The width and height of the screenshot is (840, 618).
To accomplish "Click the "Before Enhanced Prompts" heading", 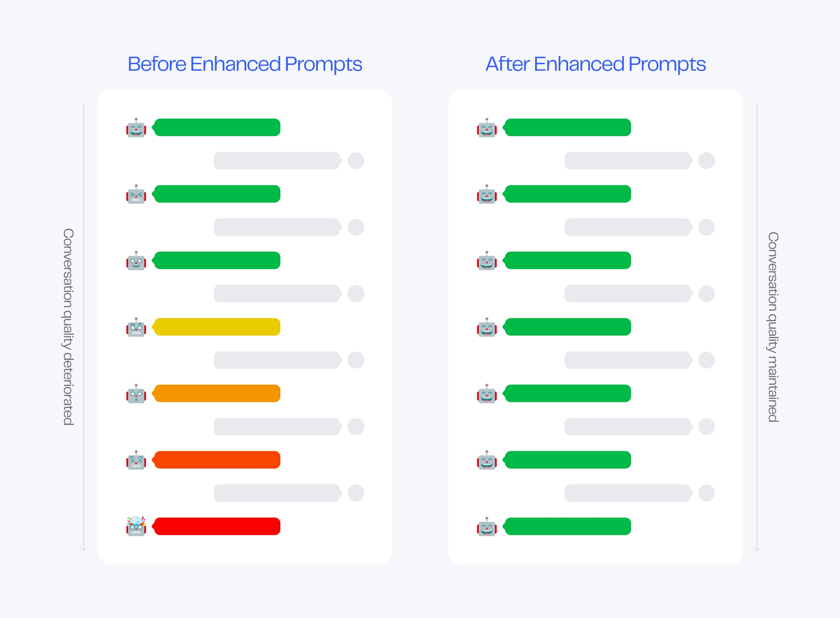I will (245, 64).
